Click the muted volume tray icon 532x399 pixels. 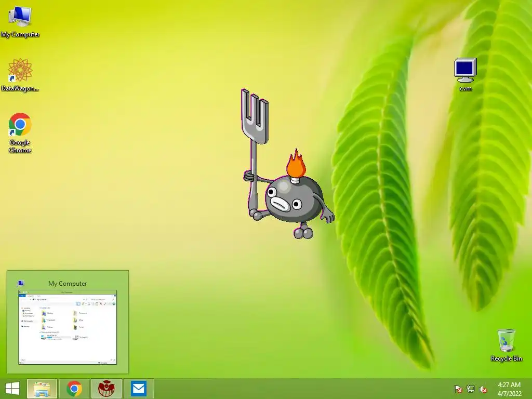click(483, 389)
